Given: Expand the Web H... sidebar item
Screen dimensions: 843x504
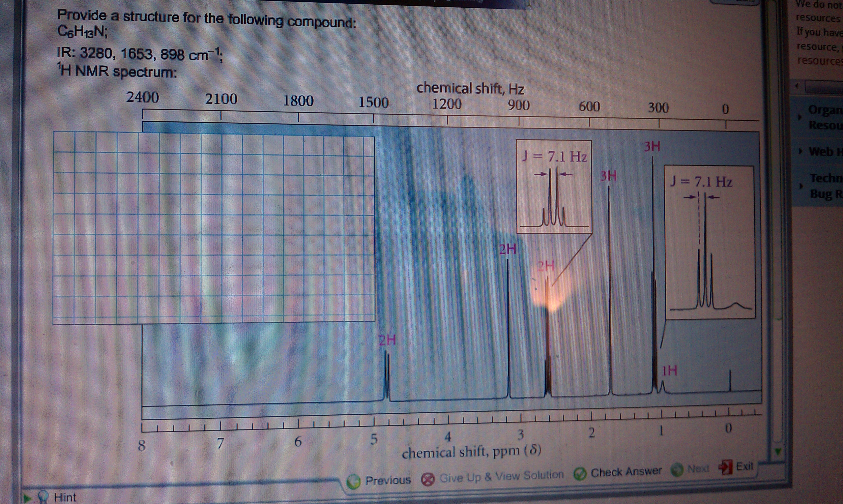Looking at the screenshot, I should [x=801, y=151].
